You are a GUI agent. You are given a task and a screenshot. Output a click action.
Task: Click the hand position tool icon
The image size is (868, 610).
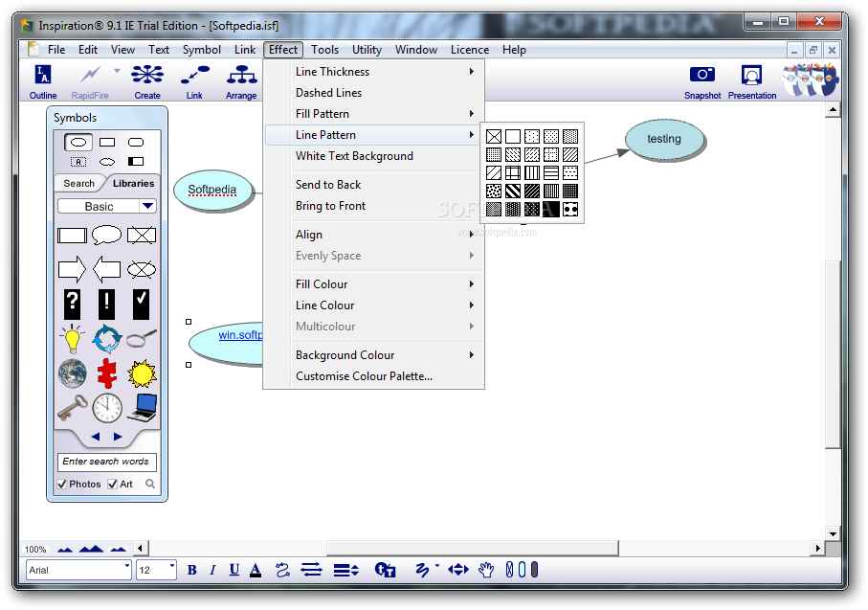[x=486, y=570]
